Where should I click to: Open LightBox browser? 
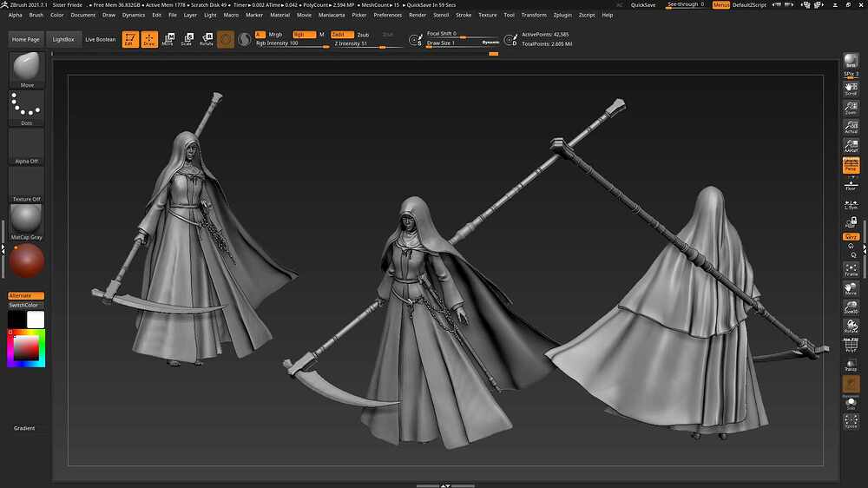coord(63,39)
